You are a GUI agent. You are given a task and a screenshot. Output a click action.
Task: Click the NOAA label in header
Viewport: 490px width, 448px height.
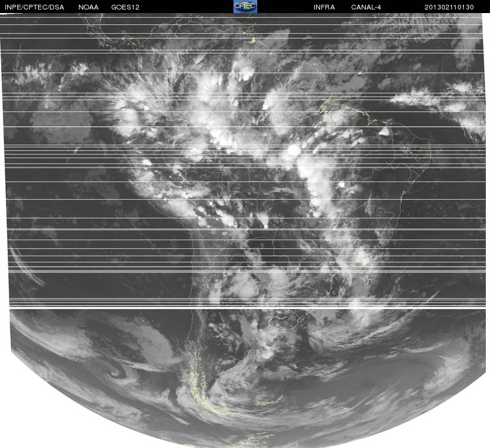point(88,7)
